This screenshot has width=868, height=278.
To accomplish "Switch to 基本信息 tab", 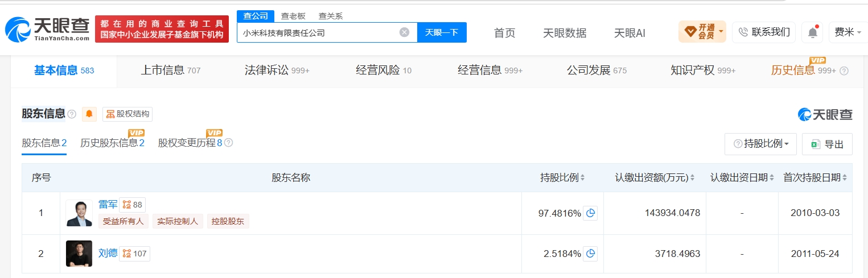I will (x=64, y=71).
